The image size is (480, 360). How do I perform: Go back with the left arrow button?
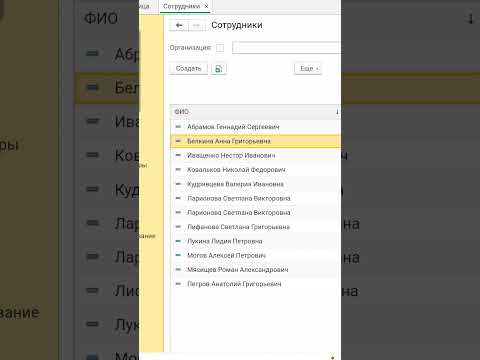[x=179, y=25]
